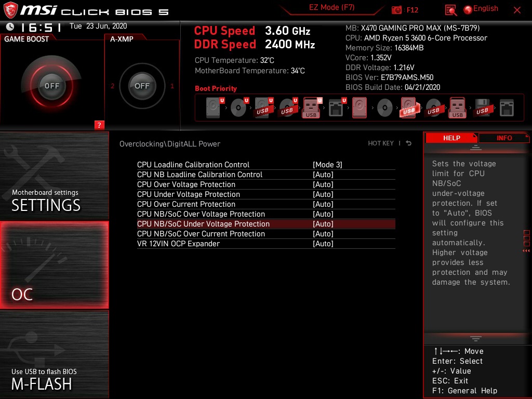
Task: Open the BIOS search magnifier icon
Action: coord(450,10)
